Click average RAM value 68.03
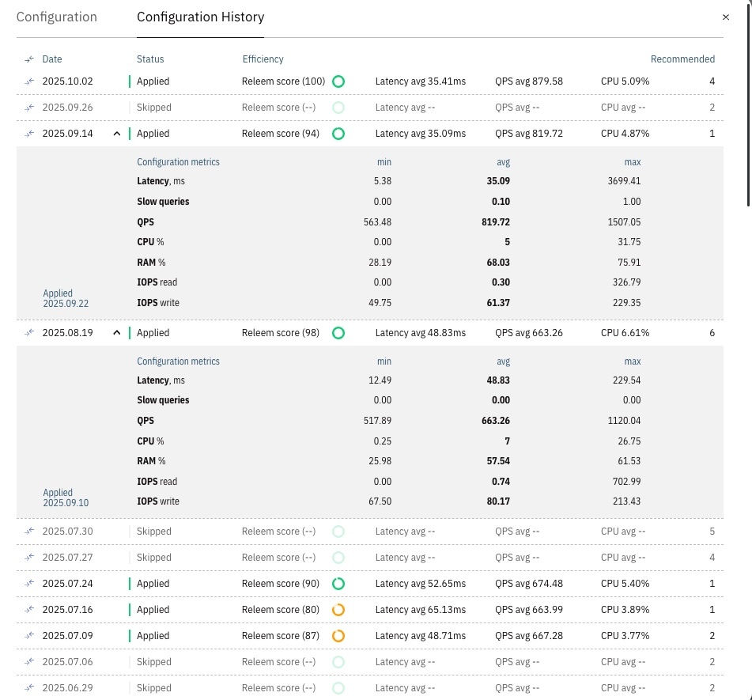Screen dimensions: 752x700 [x=498, y=263]
